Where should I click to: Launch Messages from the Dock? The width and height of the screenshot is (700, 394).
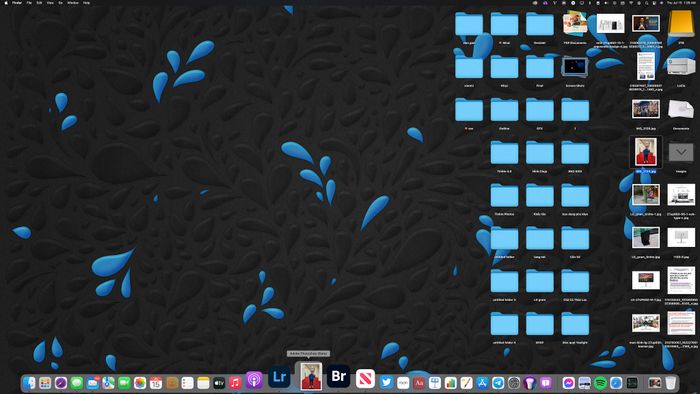click(77, 383)
